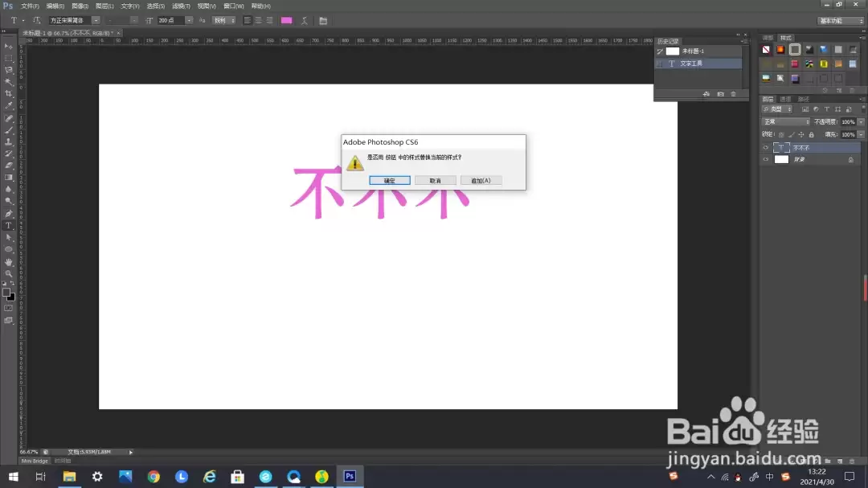The width and height of the screenshot is (868, 488).
Task: Open the font family dropdown
Action: [75, 20]
